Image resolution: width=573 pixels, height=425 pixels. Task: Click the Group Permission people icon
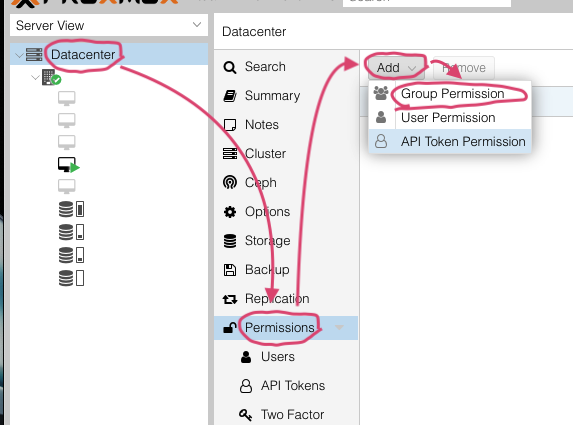pos(381,93)
